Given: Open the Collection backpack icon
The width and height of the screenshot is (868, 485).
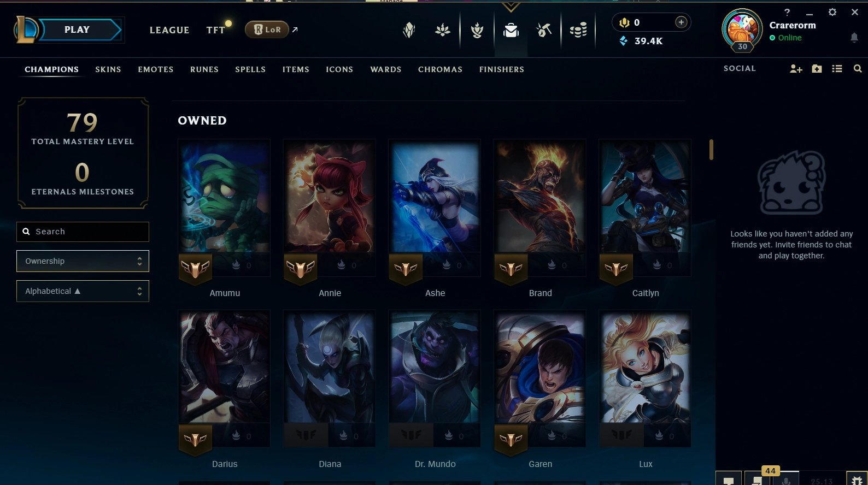Looking at the screenshot, I should (x=511, y=31).
